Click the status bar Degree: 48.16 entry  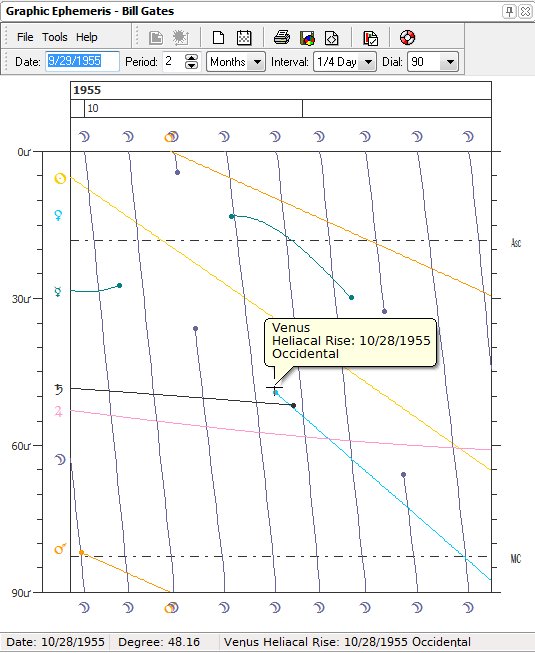point(159,642)
